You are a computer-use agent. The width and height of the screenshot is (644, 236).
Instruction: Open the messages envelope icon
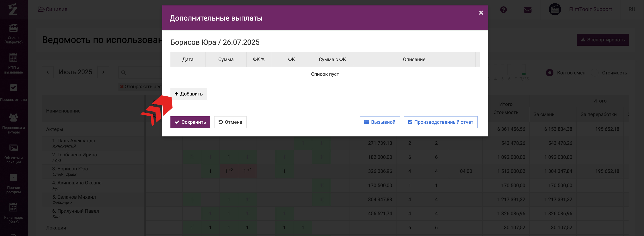tap(528, 10)
